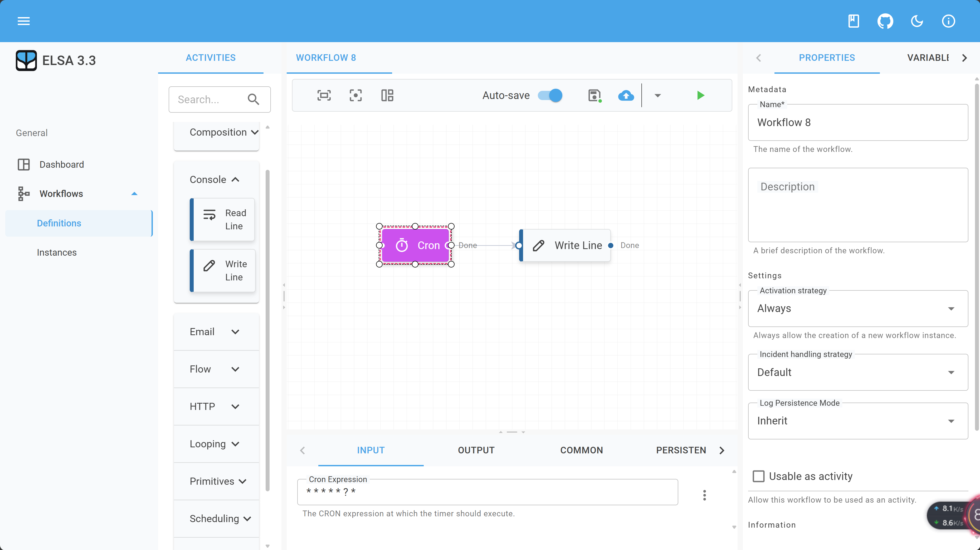Image resolution: width=980 pixels, height=550 pixels.
Task: Click the zoom-to-fit toolbar icon
Action: coord(324,95)
